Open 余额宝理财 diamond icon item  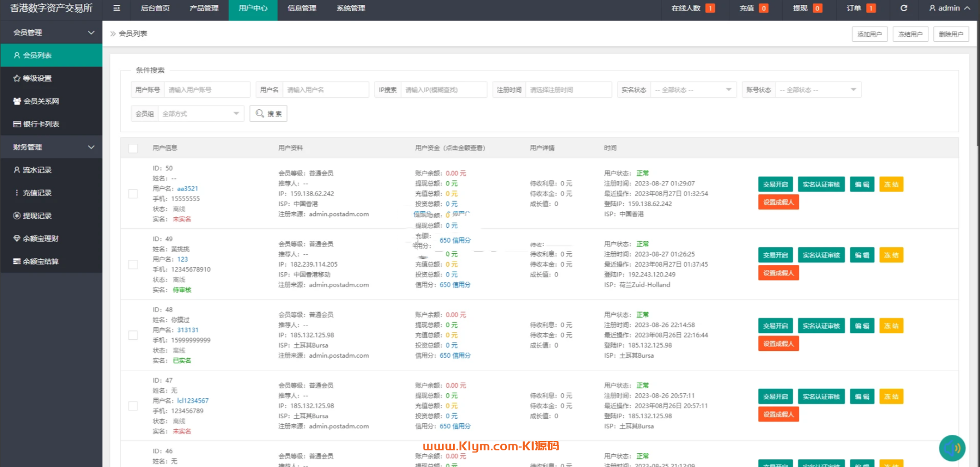(40, 238)
